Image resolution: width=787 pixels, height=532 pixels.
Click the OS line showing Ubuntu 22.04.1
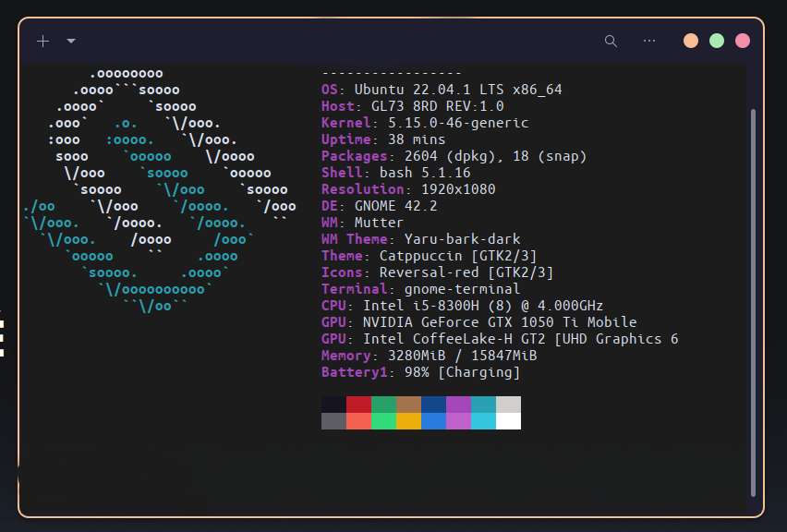[x=442, y=90]
